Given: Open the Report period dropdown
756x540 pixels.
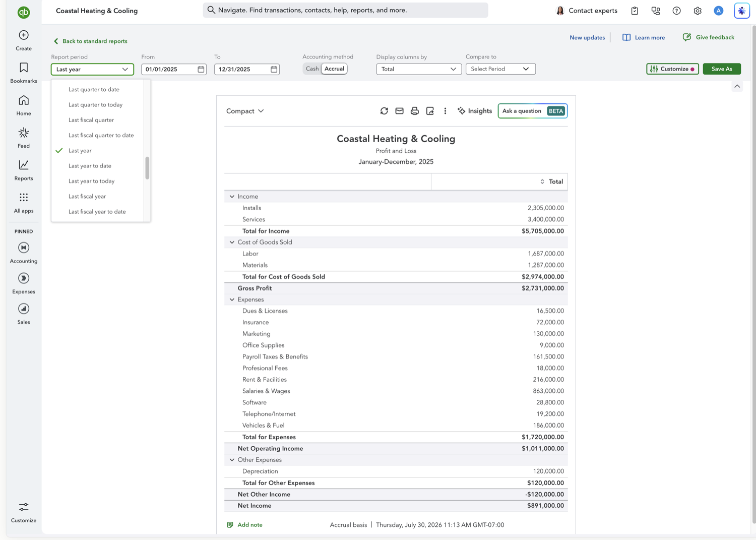Looking at the screenshot, I should [92, 69].
